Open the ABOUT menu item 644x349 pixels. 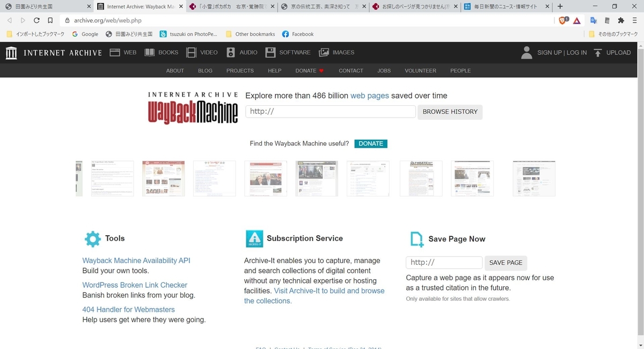(x=175, y=71)
